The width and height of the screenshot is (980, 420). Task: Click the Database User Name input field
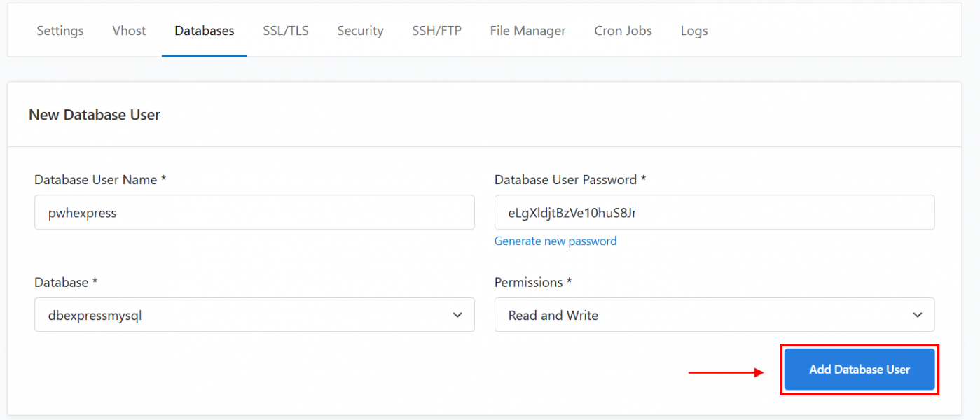pos(254,213)
